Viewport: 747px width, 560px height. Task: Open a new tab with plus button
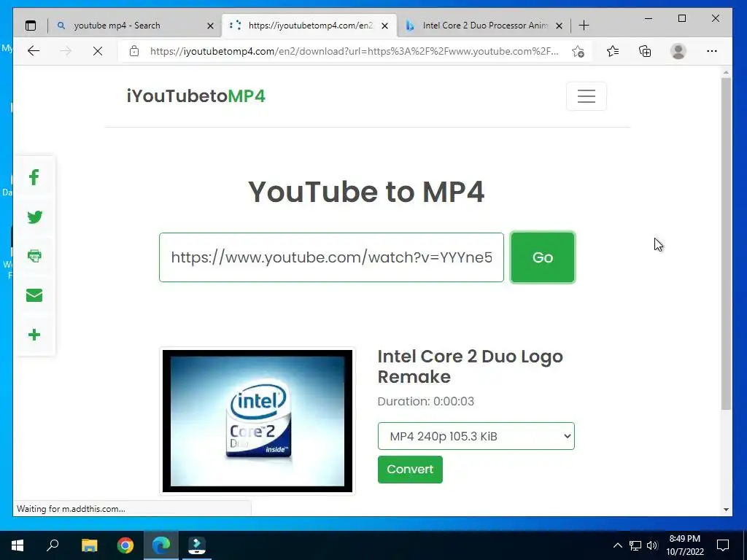[584, 26]
